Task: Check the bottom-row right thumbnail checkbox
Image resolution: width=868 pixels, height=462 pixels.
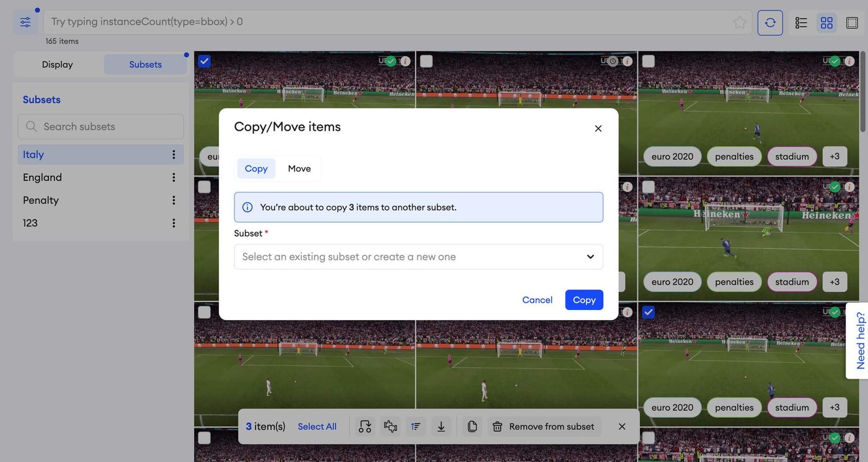Action: point(649,438)
